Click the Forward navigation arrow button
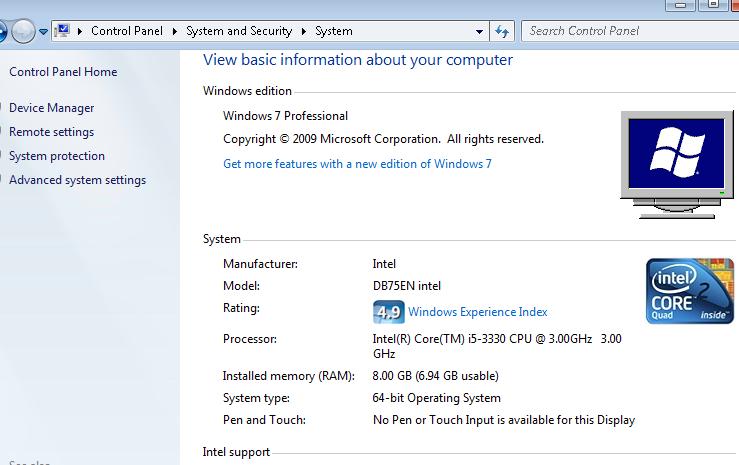The width and height of the screenshot is (739, 465). coord(23,32)
